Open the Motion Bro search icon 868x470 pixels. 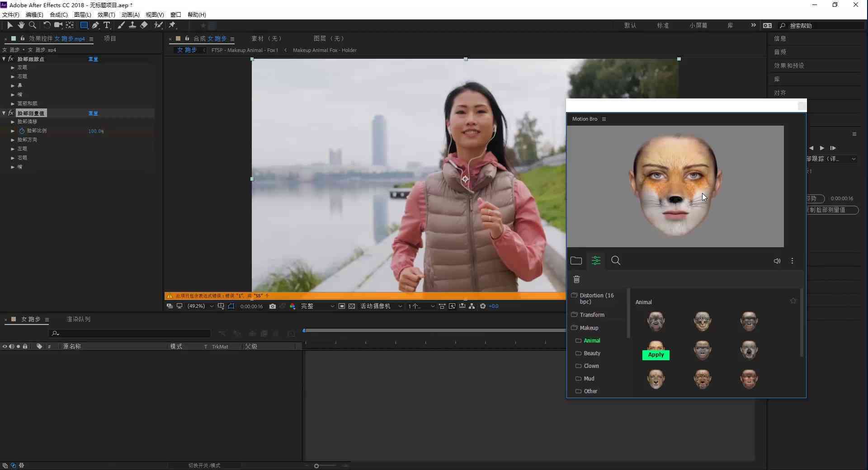616,261
